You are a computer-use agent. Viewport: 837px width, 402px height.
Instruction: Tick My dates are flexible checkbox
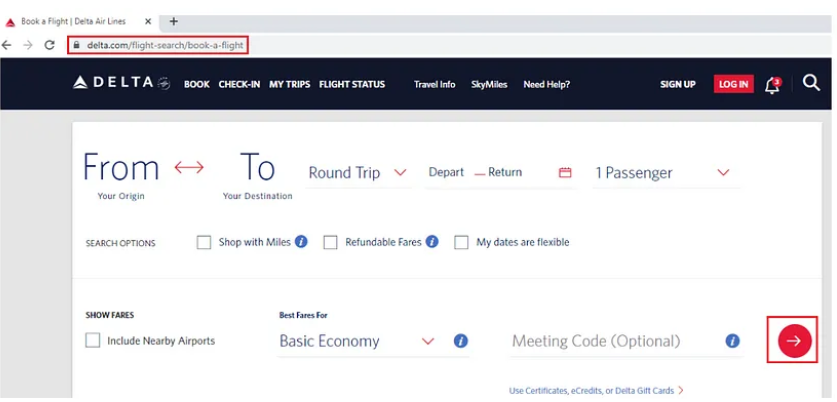point(461,243)
